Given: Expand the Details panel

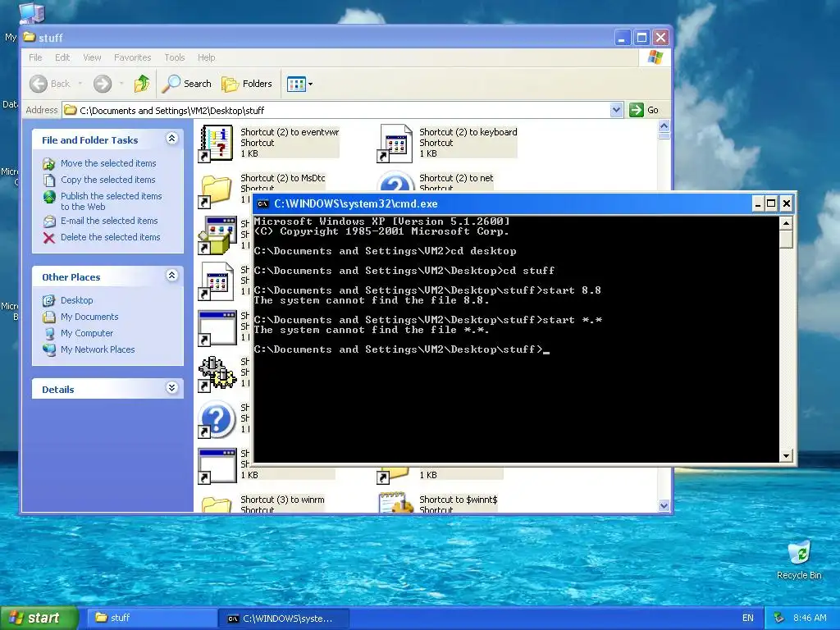Looking at the screenshot, I should [172, 388].
